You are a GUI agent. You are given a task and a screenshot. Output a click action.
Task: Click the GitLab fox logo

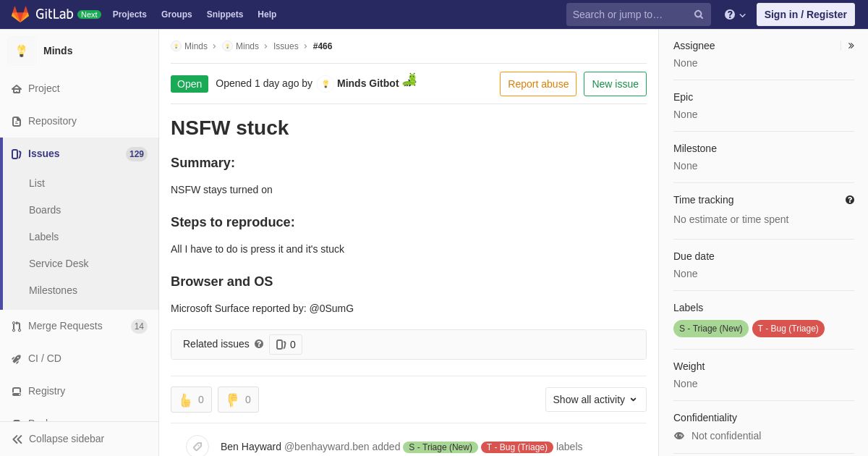tap(20, 14)
